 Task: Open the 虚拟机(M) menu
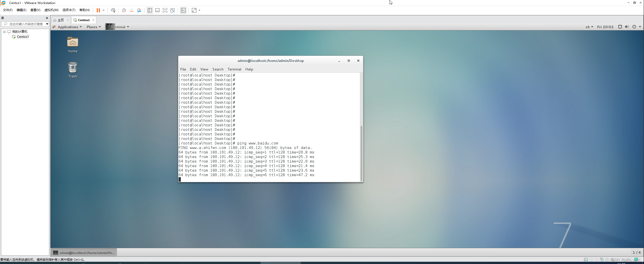coord(51,10)
